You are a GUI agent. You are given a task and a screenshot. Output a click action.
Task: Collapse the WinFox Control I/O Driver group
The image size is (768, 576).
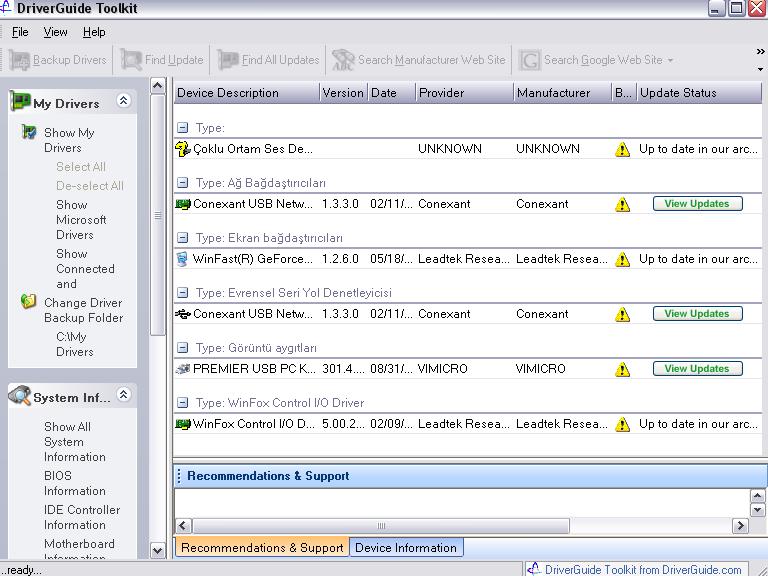pos(182,403)
